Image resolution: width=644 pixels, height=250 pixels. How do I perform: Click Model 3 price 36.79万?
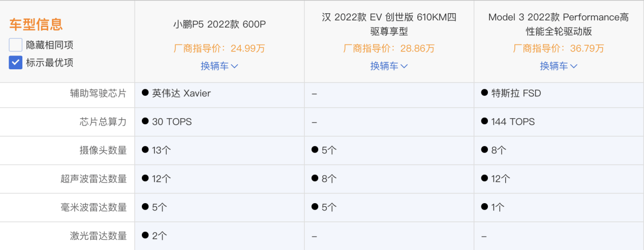click(559, 49)
